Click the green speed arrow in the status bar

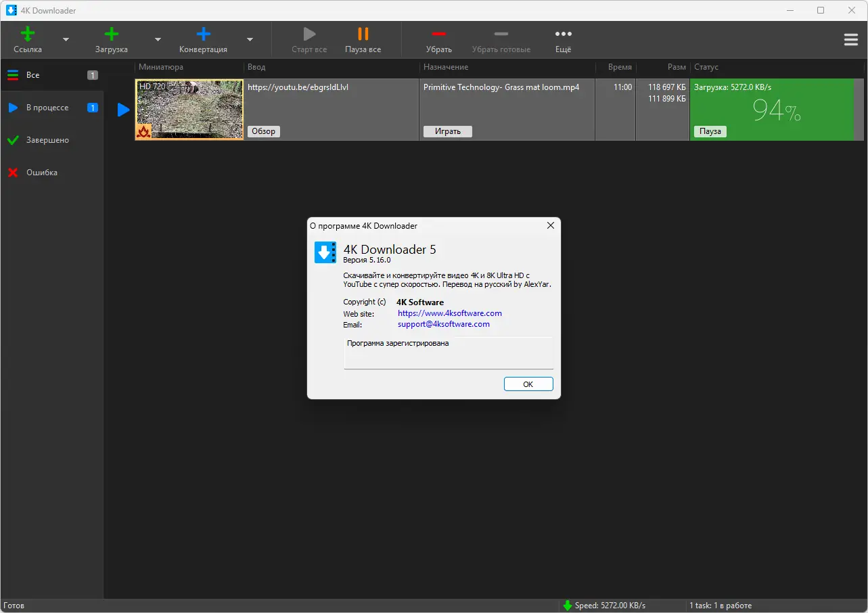(568, 605)
